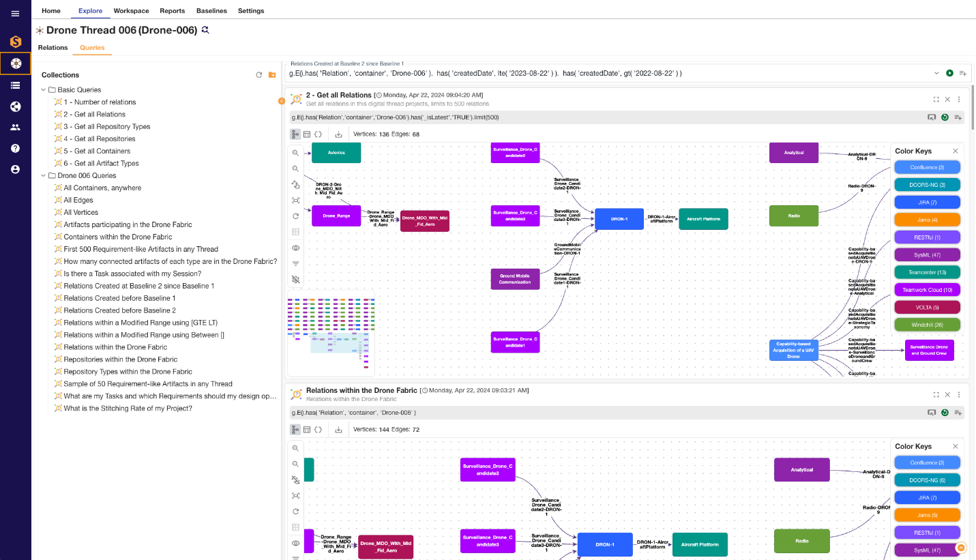Switch to the Relations tab
This screenshot has width=976, height=560.
click(x=53, y=48)
